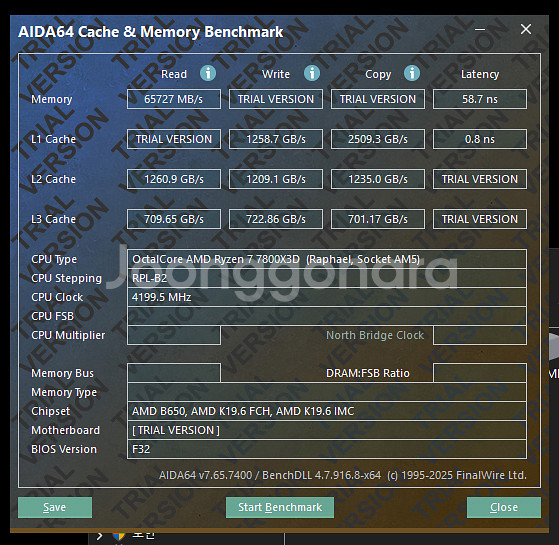Click the empty Memory Type field
Viewport: 559px width, 545px height.
[x=327, y=392]
